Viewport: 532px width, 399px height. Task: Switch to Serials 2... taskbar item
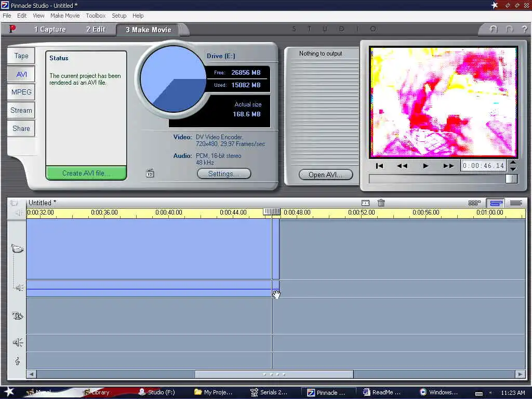(x=269, y=393)
